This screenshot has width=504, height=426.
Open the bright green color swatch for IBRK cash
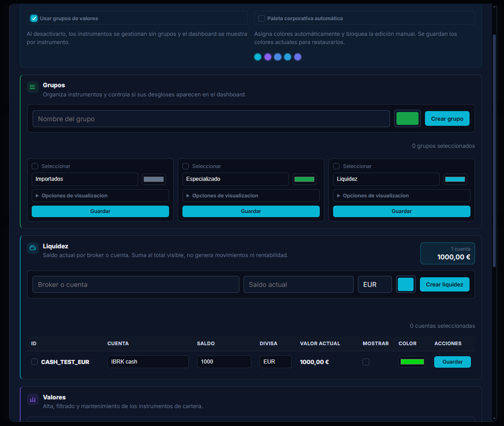(x=412, y=362)
